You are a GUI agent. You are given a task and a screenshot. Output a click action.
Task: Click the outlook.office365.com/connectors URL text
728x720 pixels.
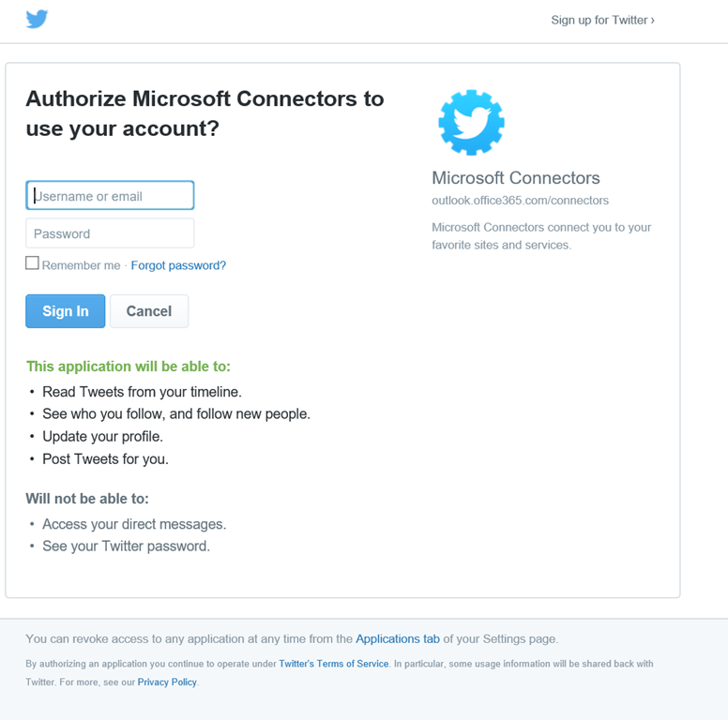pyautogui.click(x=520, y=201)
